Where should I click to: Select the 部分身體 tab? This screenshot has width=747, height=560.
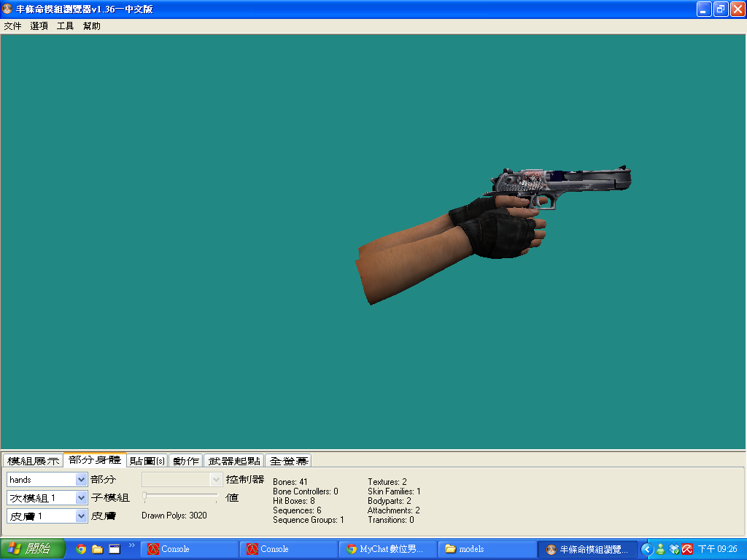tap(95, 460)
